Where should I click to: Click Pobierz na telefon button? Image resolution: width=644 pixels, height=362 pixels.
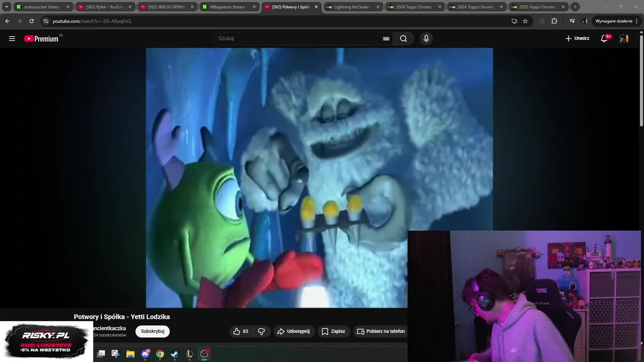click(x=380, y=331)
